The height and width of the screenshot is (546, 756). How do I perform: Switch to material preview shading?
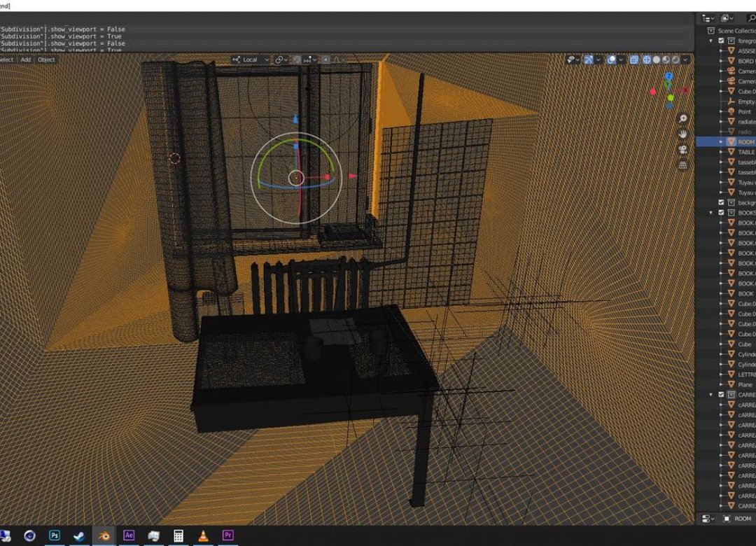click(x=666, y=59)
